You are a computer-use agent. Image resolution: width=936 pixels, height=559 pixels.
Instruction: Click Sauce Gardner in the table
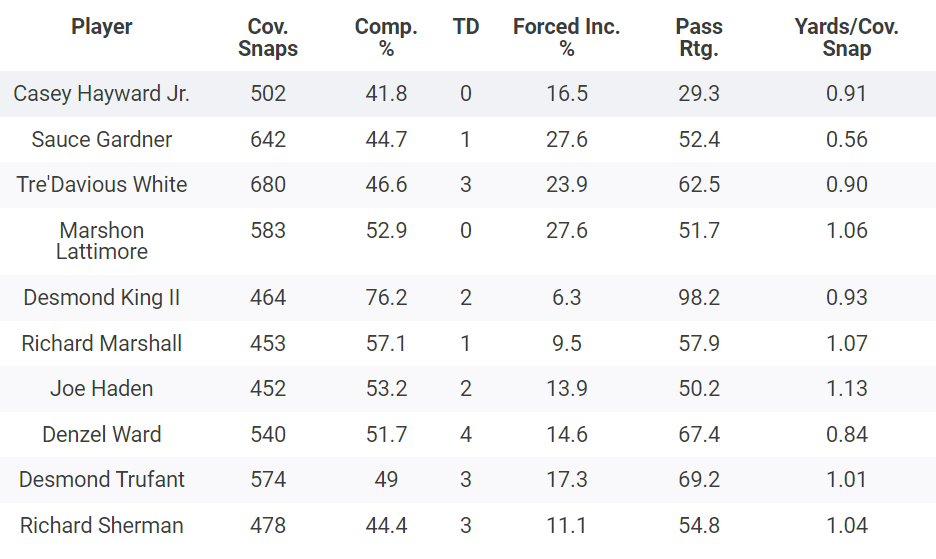pos(102,140)
